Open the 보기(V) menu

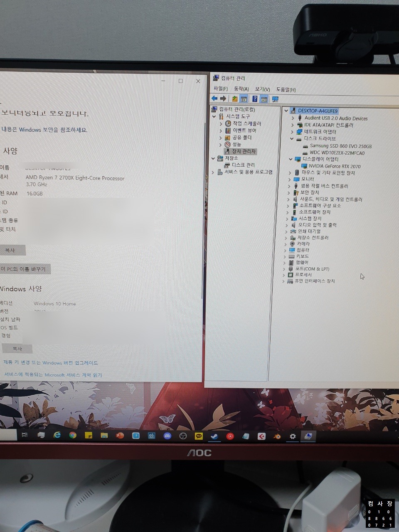262,89
